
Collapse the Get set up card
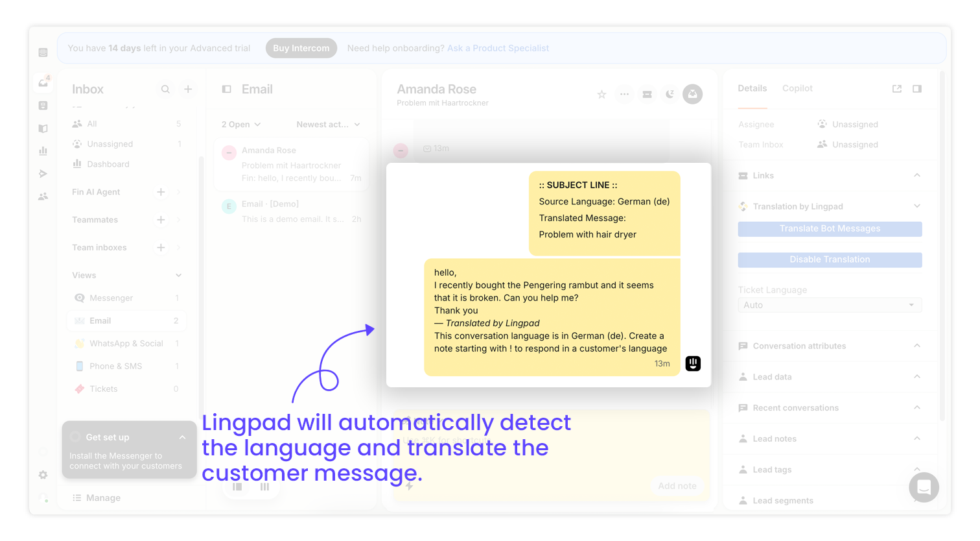click(x=183, y=437)
